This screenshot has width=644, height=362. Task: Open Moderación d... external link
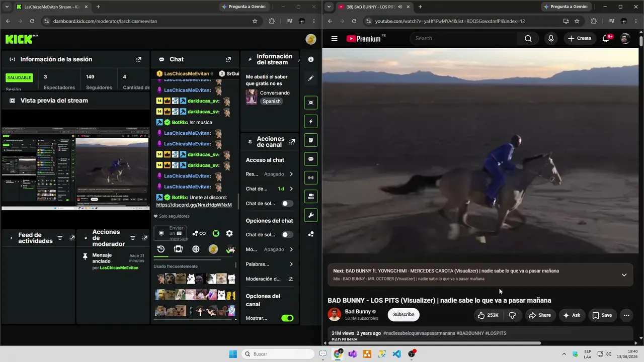click(x=270, y=279)
